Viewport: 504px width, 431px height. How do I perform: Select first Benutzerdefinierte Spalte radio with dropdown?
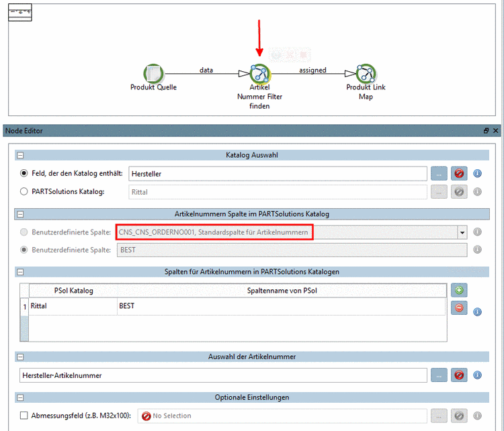[x=24, y=232]
